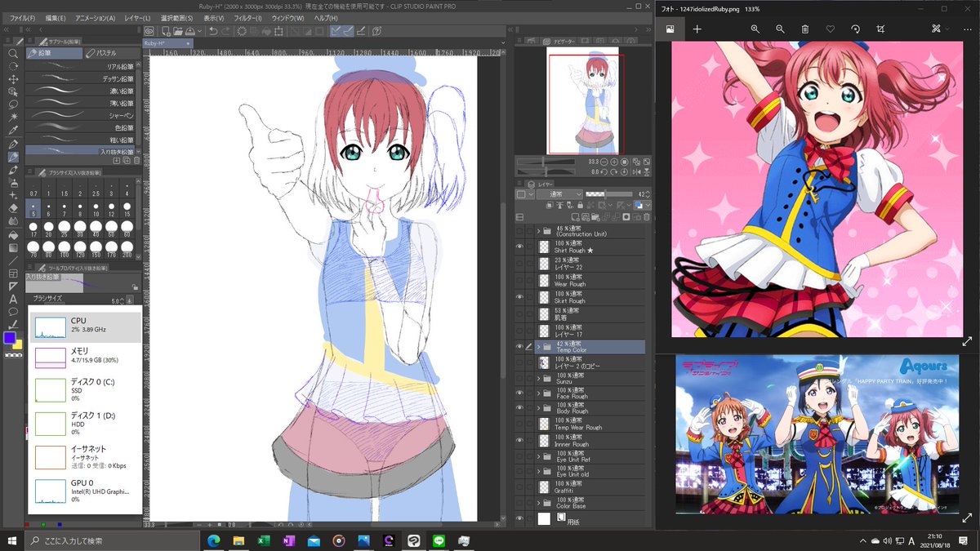The height and width of the screenshot is (551, 980).
Task: Expand the Body Rough folder
Action: (538, 408)
